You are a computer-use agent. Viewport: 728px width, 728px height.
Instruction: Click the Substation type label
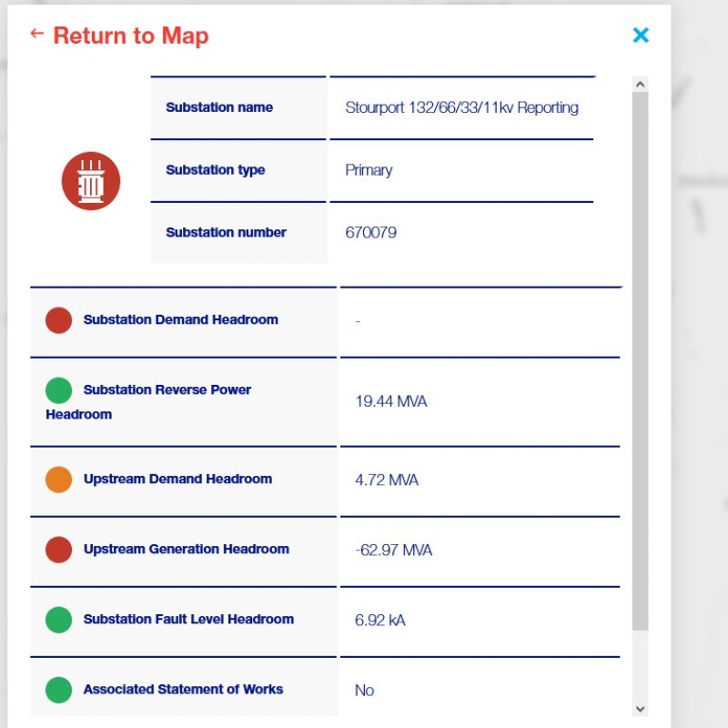tap(216, 170)
